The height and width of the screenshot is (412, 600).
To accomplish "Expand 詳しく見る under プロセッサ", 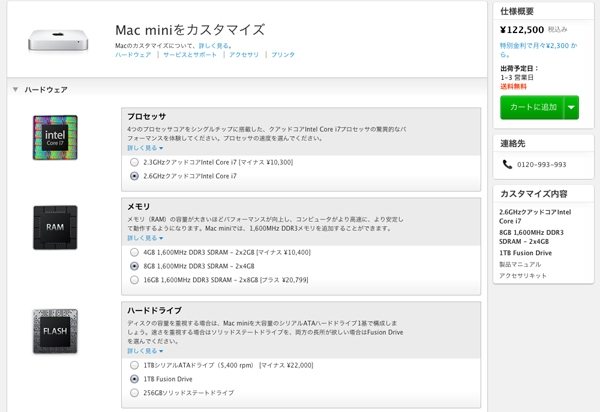I will [145, 148].
